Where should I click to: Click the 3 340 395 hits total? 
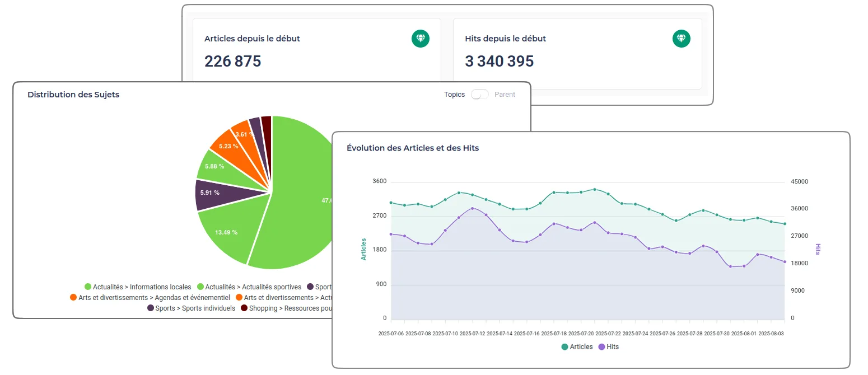tap(500, 61)
